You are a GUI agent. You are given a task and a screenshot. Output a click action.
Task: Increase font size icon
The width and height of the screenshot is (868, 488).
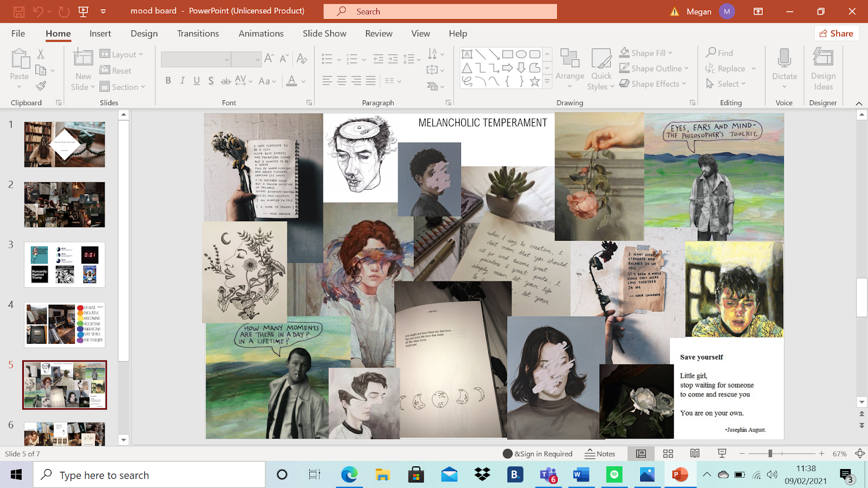(x=269, y=59)
